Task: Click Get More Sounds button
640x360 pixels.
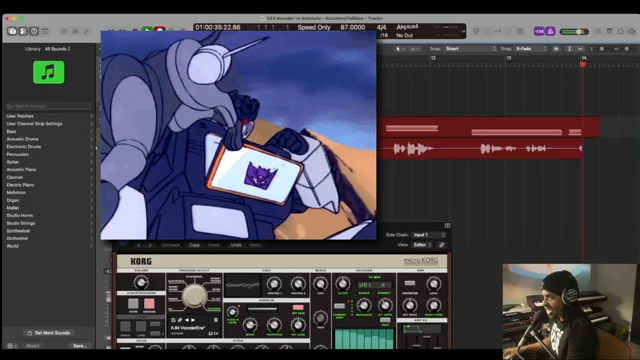Action: click(x=49, y=333)
